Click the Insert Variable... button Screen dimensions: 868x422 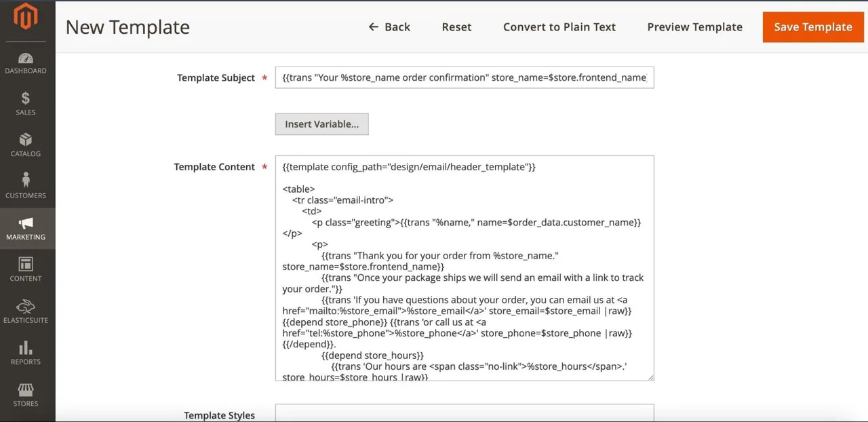[321, 124]
